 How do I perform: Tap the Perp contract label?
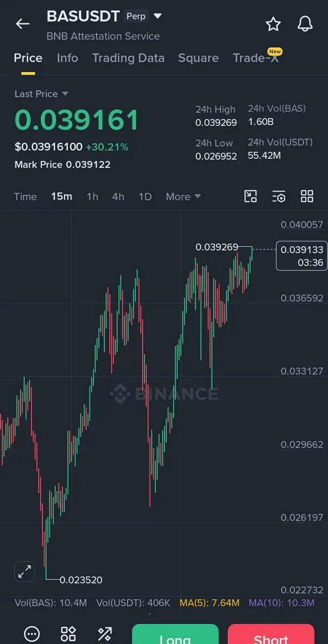[x=136, y=16]
